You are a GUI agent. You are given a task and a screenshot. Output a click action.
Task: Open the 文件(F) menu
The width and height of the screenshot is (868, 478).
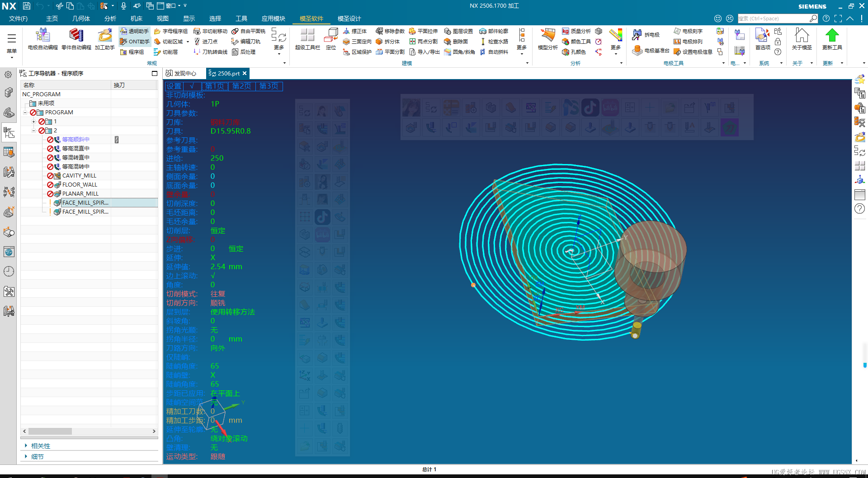pos(18,19)
